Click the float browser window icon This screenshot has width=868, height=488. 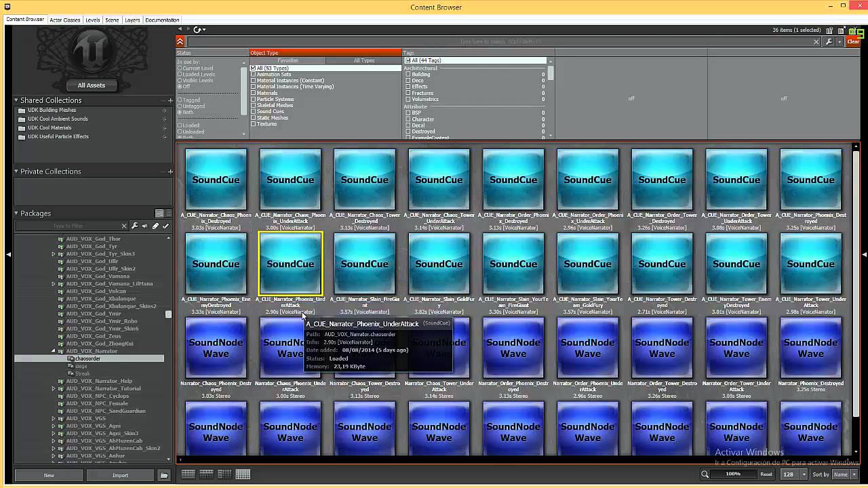pyautogui.click(x=842, y=30)
